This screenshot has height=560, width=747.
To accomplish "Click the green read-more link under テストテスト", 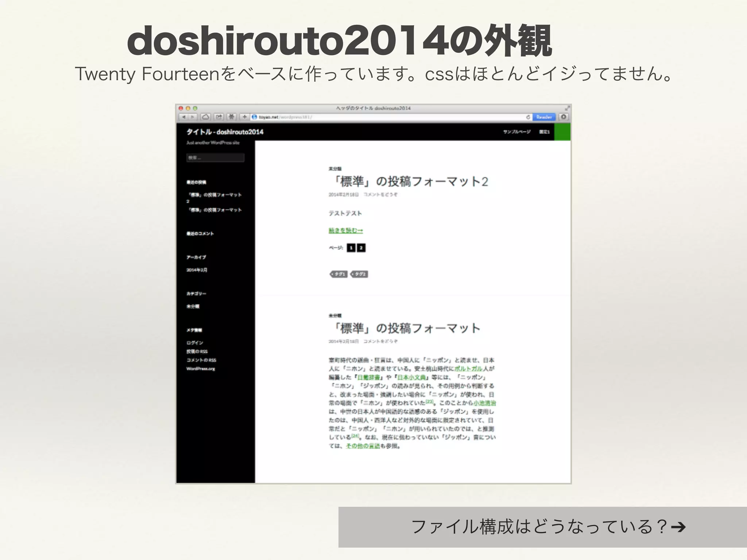I will (346, 230).
